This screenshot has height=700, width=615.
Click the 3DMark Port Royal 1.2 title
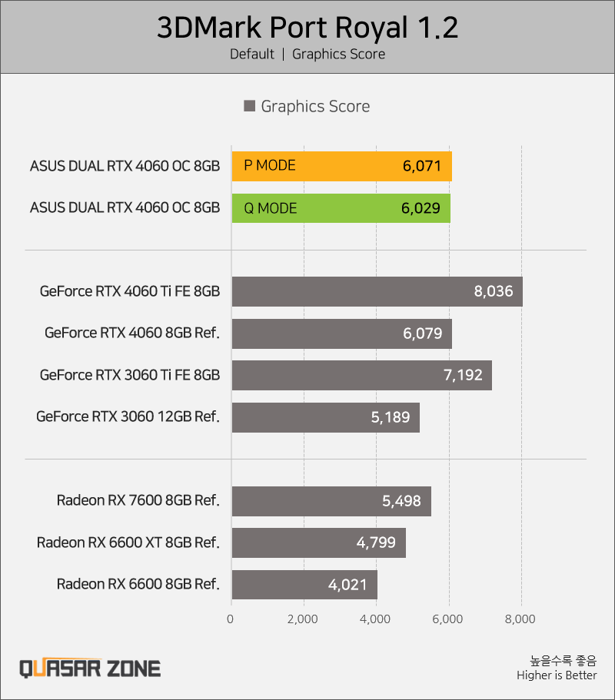pyautogui.click(x=307, y=27)
